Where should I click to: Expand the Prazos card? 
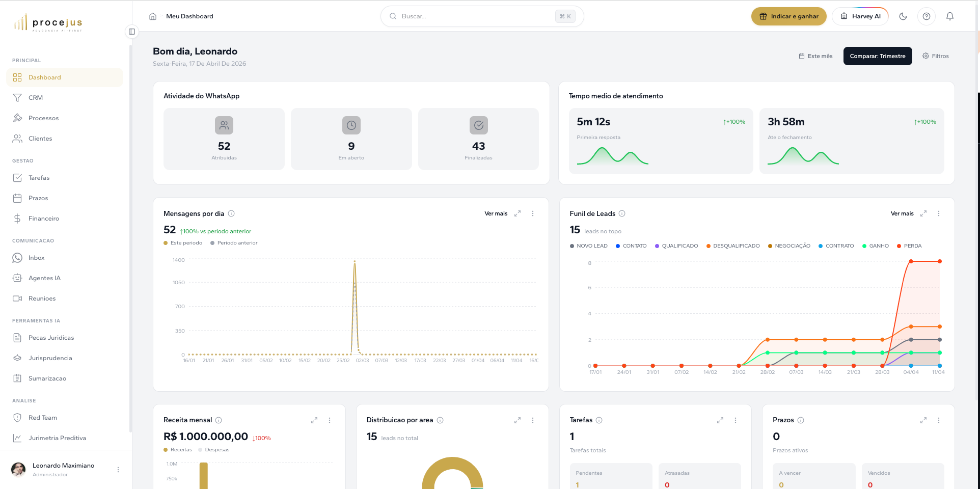click(x=923, y=420)
